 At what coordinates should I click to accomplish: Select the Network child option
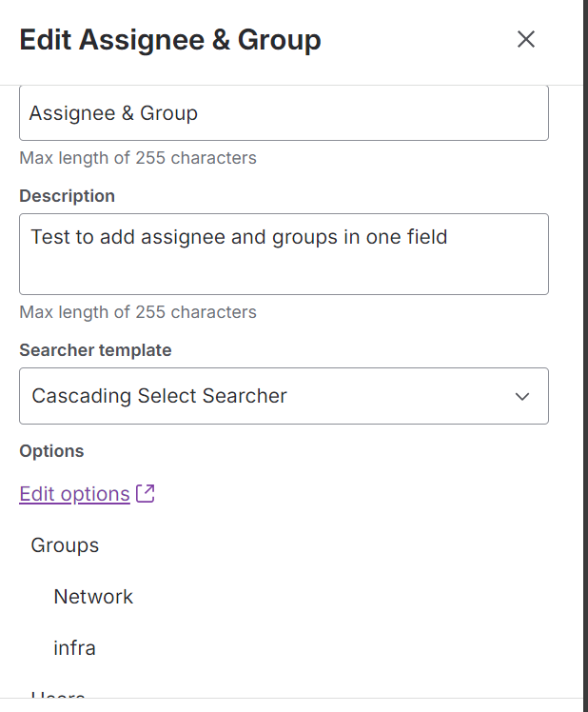[93, 597]
